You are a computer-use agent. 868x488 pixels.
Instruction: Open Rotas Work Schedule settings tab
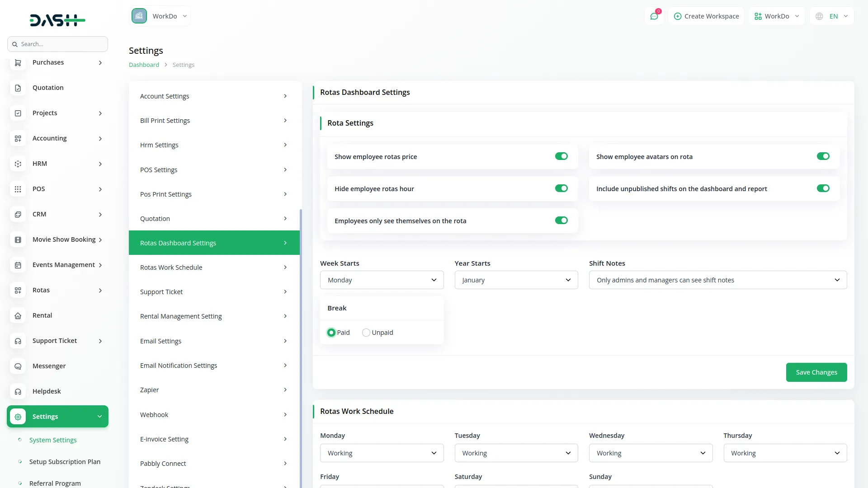point(214,267)
